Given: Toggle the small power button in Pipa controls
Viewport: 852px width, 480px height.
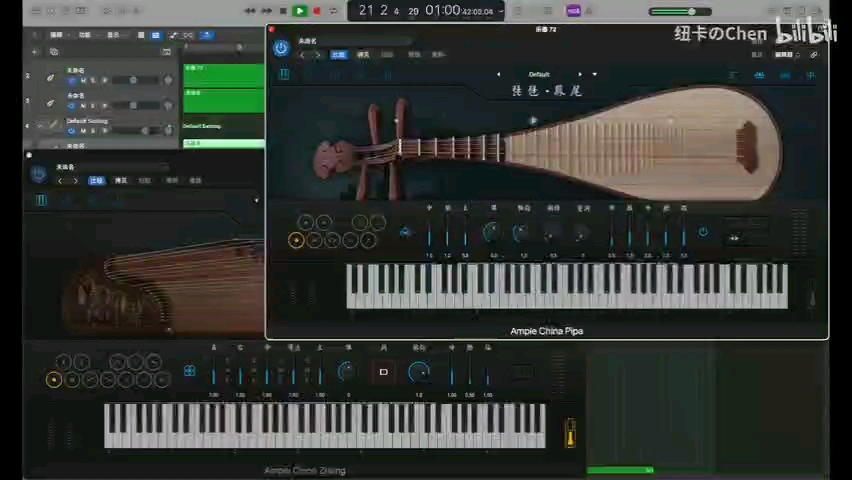Looking at the screenshot, I should [x=703, y=232].
